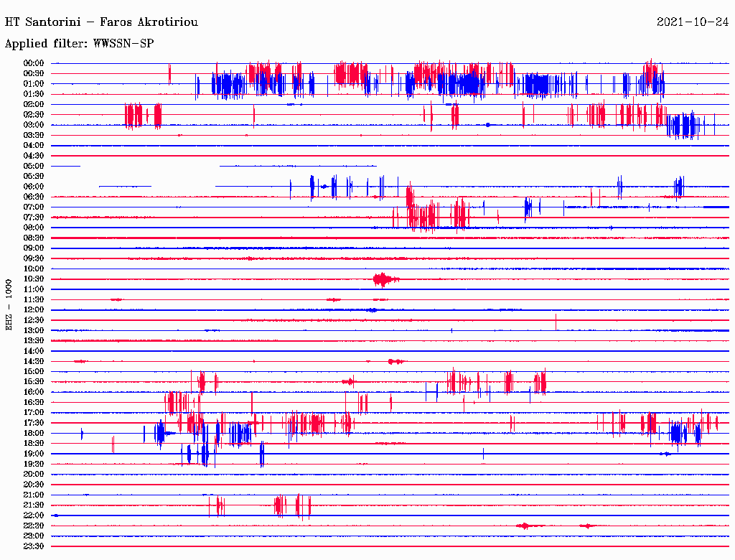
Task: Select the 02:00 time label
Action: [x=34, y=105]
